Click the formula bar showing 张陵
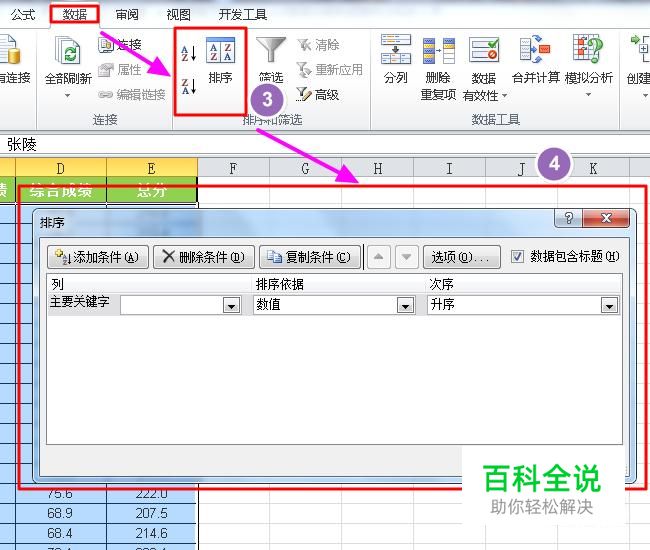 [325, 145]
